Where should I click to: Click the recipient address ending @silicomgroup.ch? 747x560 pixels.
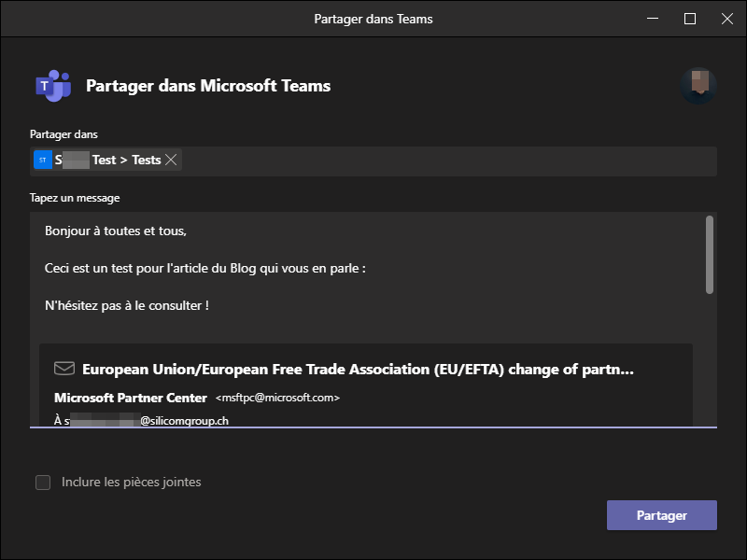tap(142, 421)
